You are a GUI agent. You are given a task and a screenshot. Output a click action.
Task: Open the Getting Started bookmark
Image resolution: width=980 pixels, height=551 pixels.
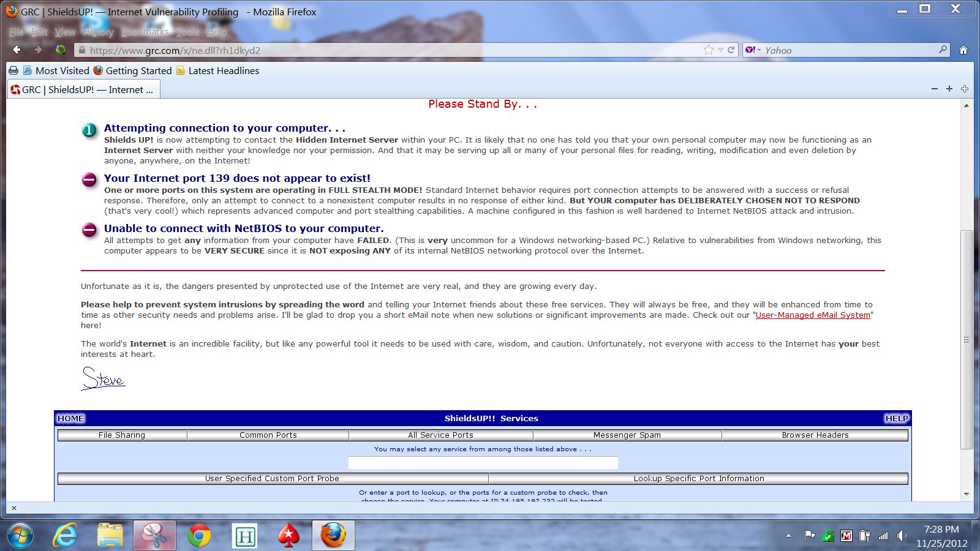point(132,70)
